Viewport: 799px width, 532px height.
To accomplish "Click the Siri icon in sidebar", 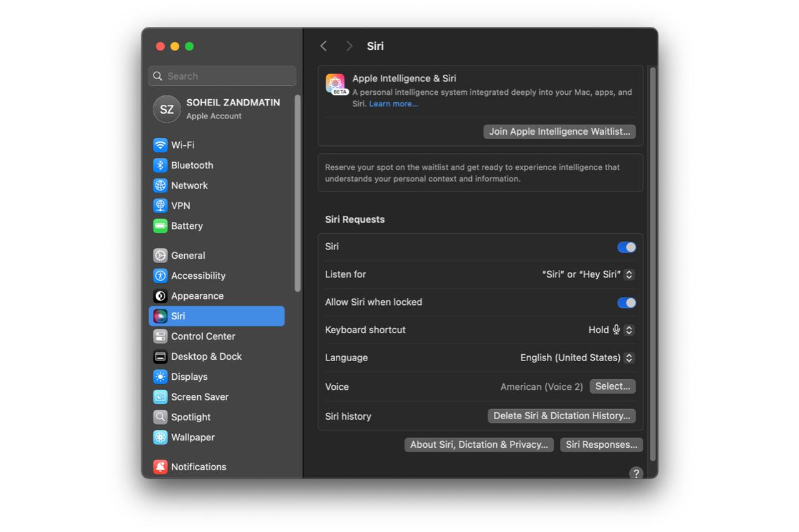I will point(160,316).
